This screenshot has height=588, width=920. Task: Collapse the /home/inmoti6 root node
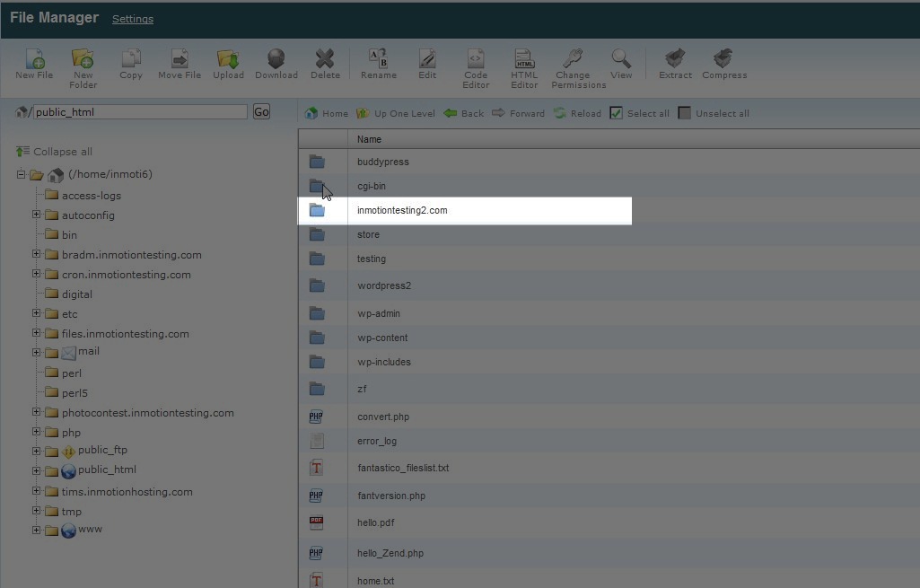pos(21,174)
